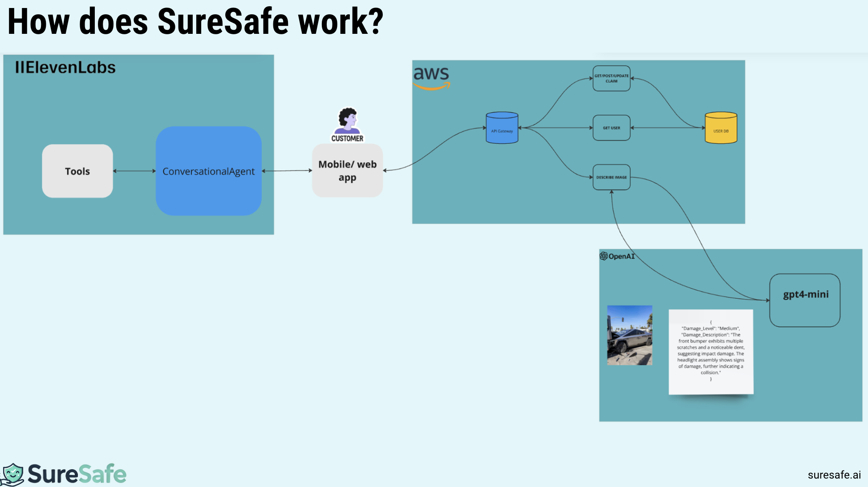This screenshot has height=487, width=868.
Task: Select the GET USER node
Action: point(611,128)
